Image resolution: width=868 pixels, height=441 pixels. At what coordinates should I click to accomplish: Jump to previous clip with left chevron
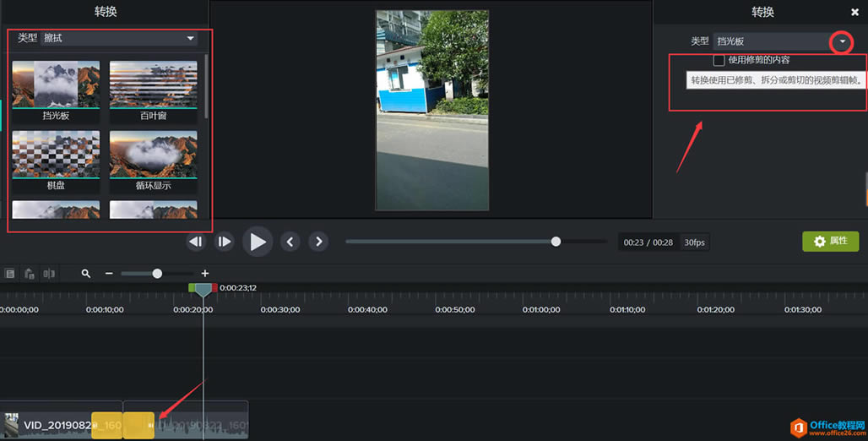[290, 242]
